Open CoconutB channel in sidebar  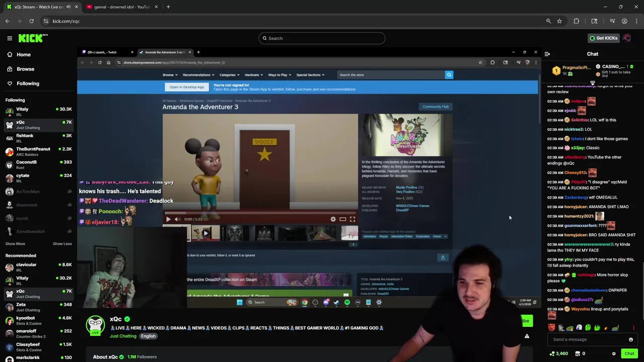pyautogui.click(x=39, y=164)
